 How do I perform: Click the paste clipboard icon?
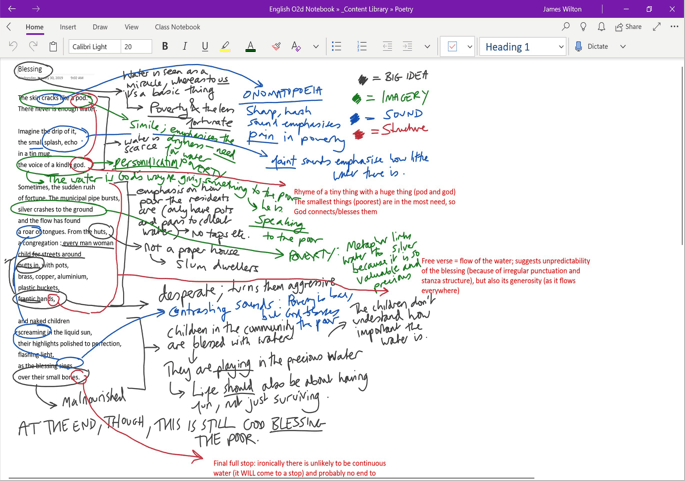point(54,47)
